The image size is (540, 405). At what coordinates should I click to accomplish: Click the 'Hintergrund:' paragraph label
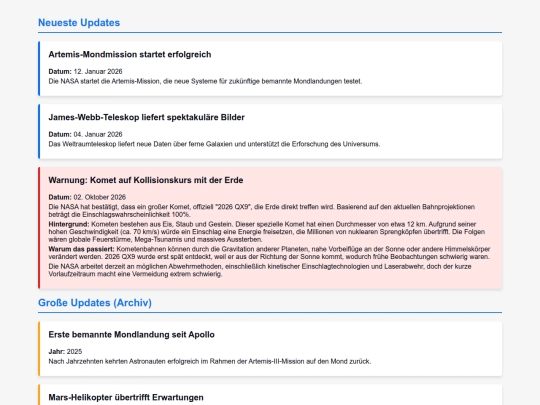coord(69,224)
